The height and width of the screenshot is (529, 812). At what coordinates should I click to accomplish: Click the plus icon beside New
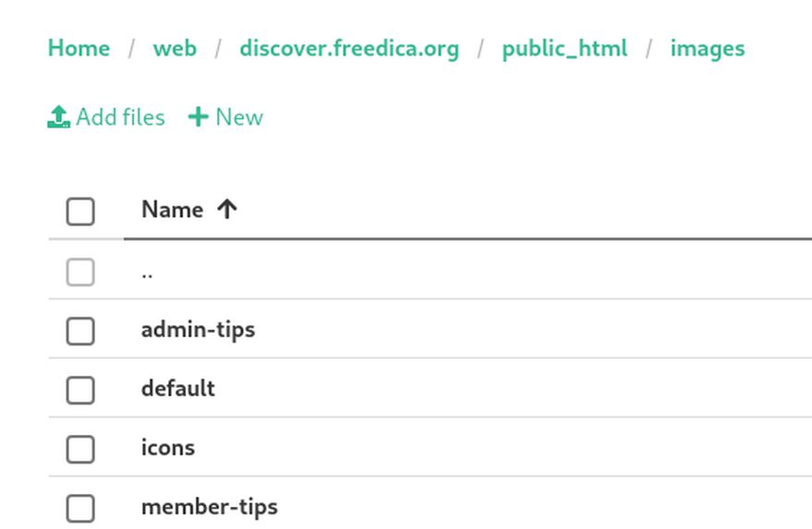tap(198, 117)
